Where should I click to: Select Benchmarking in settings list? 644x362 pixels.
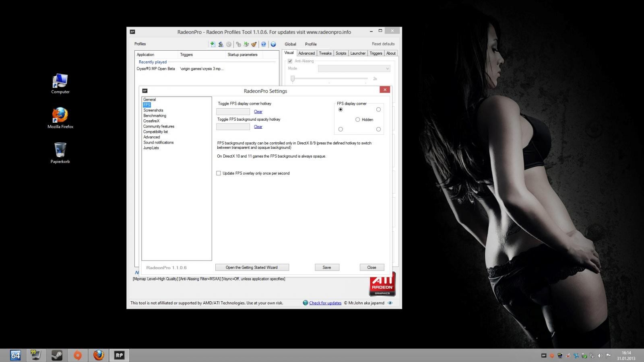click(155, 115)
